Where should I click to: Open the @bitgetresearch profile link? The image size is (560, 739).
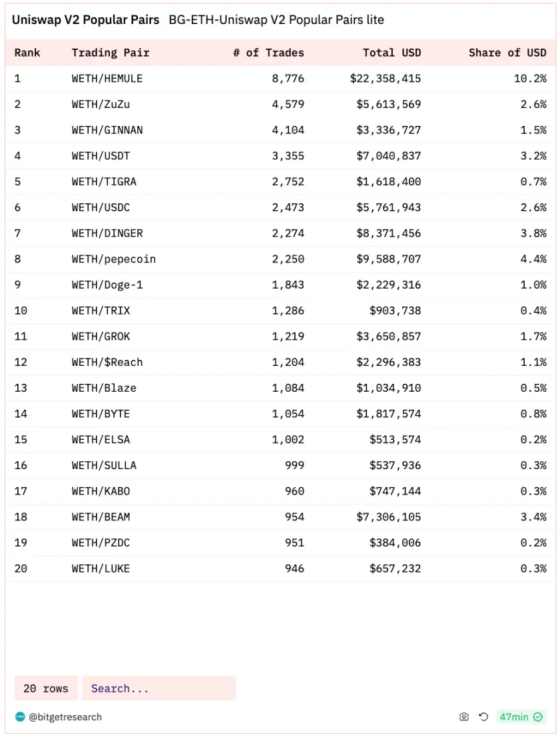point(65,717)
